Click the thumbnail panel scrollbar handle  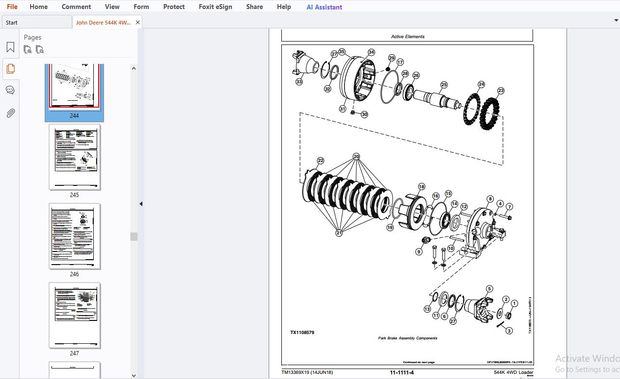tap(134, 236)
